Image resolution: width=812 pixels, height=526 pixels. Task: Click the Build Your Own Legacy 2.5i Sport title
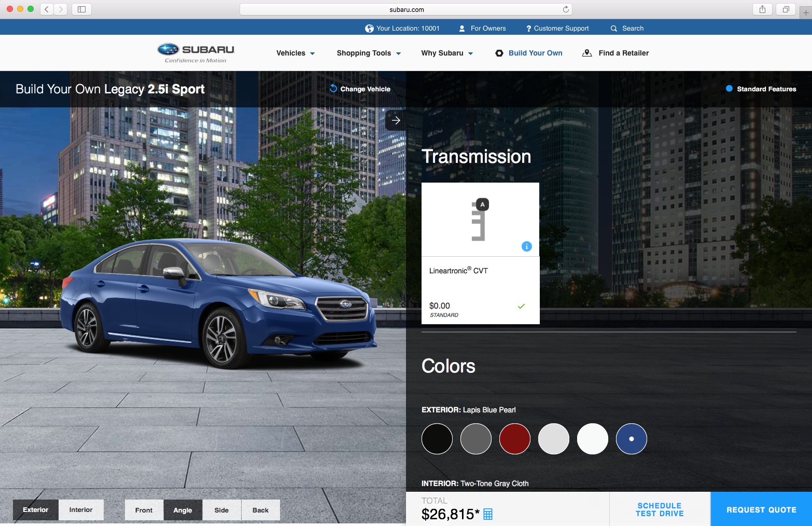pyautogui.click(x=110, y=89)
